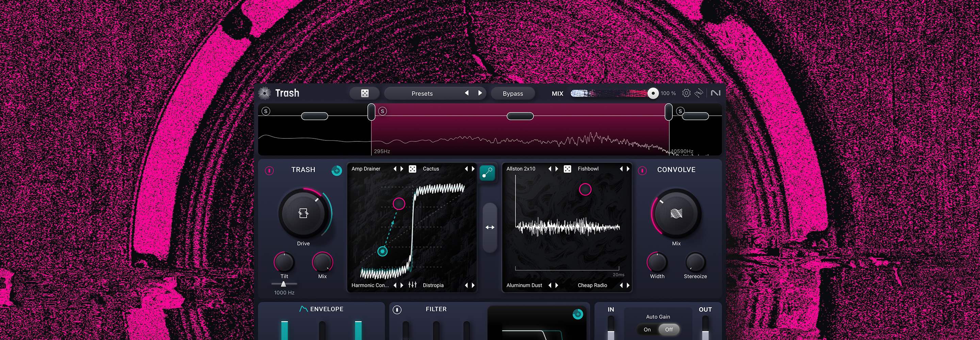980x340 pixels.
Task: Click the randomize dice button in header
Action: 364,93
